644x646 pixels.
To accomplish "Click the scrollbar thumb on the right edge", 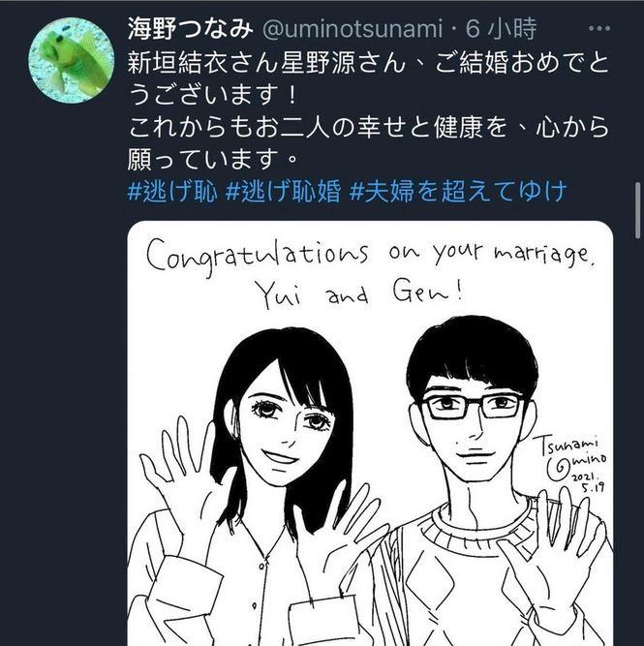I will pyautogui.click(x=638, y=210).
